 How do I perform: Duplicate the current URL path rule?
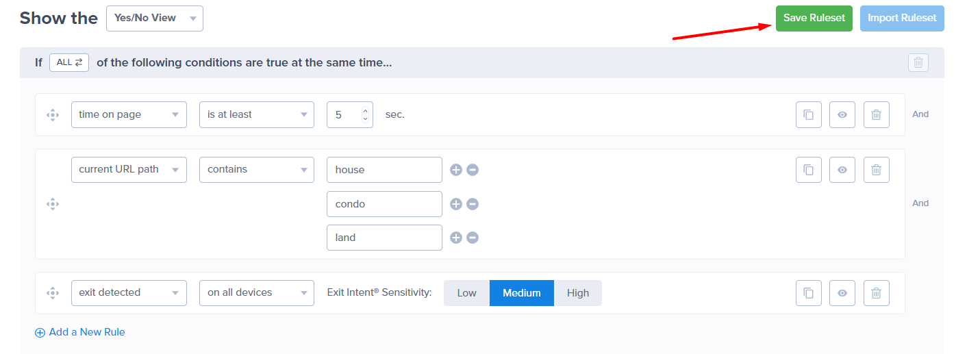[808, 170]
